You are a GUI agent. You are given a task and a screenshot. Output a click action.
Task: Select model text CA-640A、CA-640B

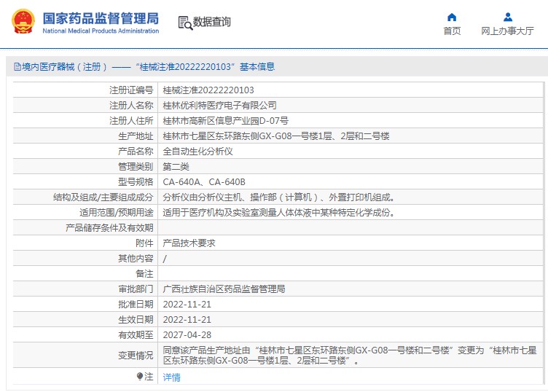coord(204,182)
